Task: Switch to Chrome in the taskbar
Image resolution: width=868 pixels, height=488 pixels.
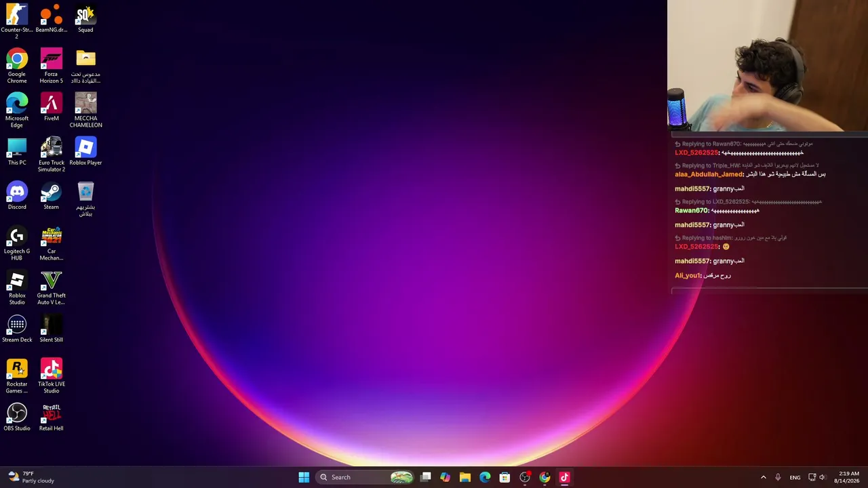Action: coord(545,477)
